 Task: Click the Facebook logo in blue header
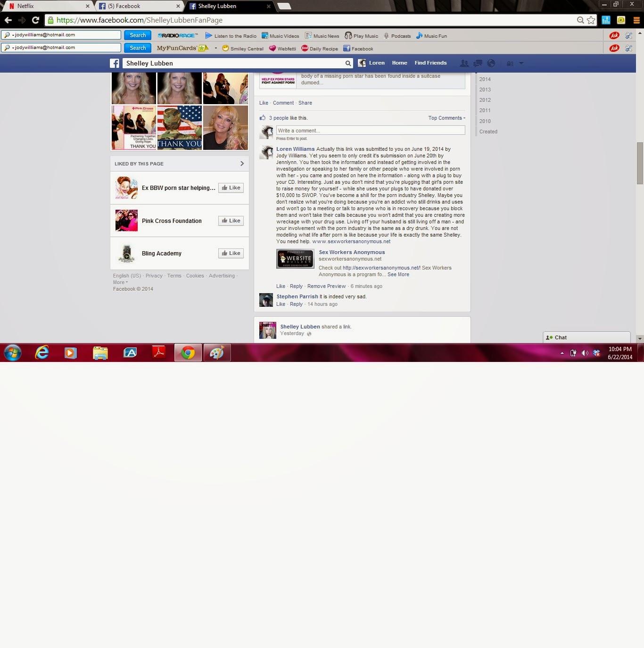coord(115,63)
